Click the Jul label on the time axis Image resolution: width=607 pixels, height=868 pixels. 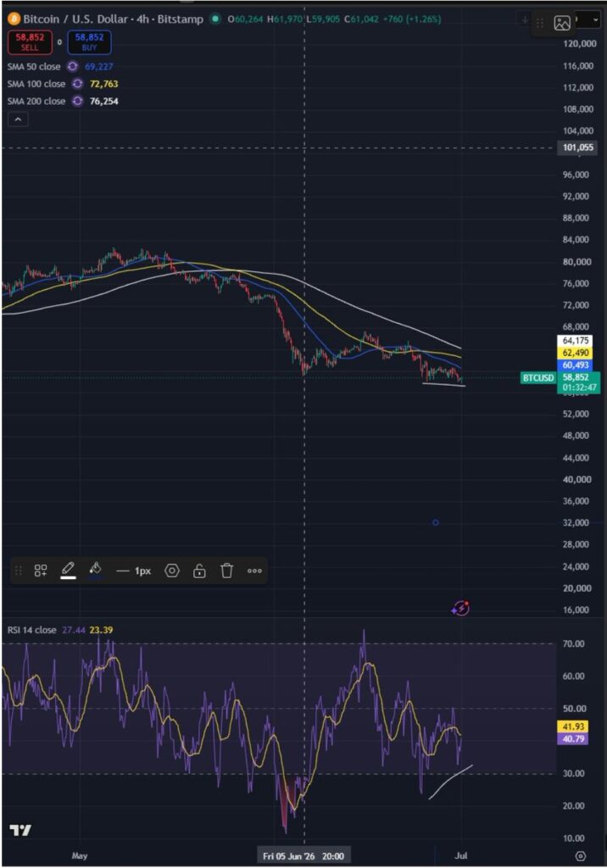point(461,856)
